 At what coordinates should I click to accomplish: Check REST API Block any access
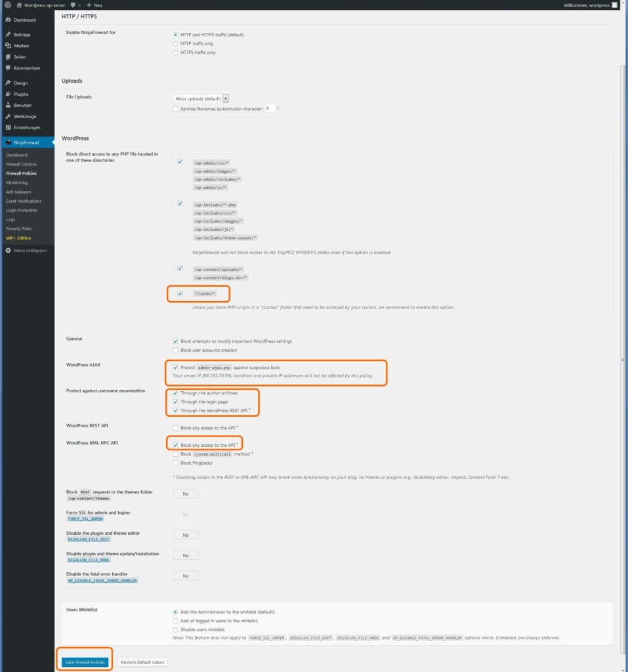(175, 428)
